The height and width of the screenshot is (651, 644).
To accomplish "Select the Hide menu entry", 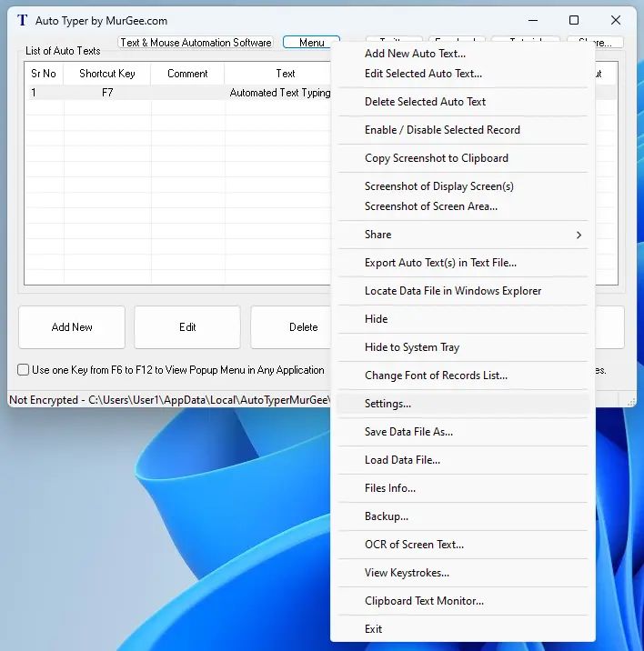I will click(463, 319).
